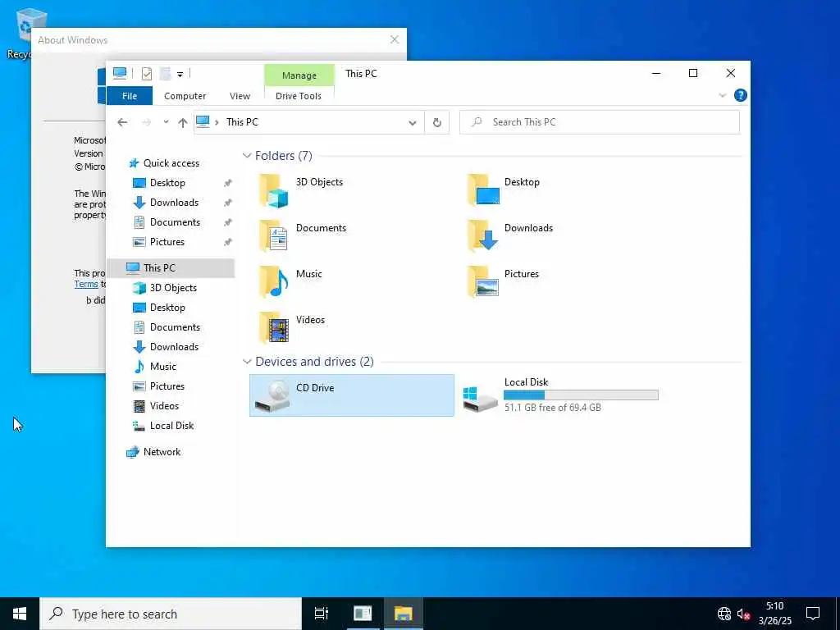The height and width of the screenshot is (630, 840).
Task: Open Customize Quick Access Toolbar dropdown
Action: point(180,75)
